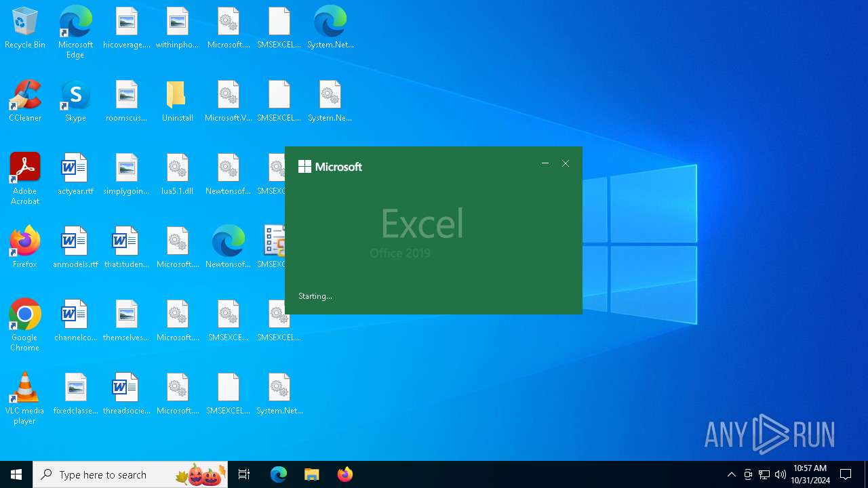The image size is (868, 488).
Task: Select the anmodels.rtf document icon
Action: (75, 248)
